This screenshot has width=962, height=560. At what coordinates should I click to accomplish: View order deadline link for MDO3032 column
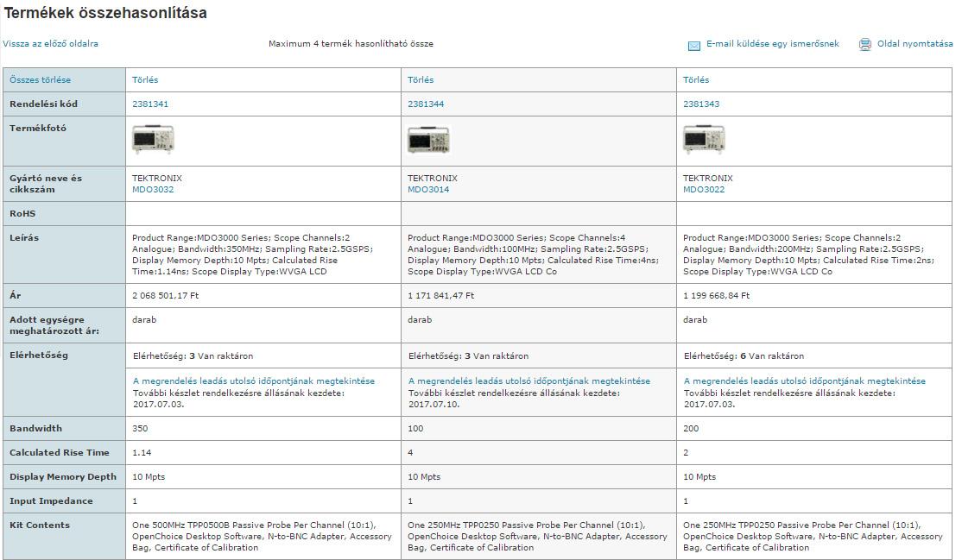253,381
